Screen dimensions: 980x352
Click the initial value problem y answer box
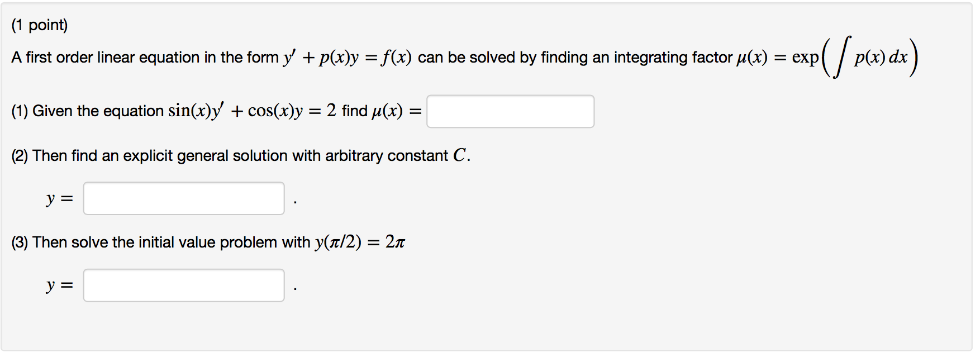tap(184, 285)
